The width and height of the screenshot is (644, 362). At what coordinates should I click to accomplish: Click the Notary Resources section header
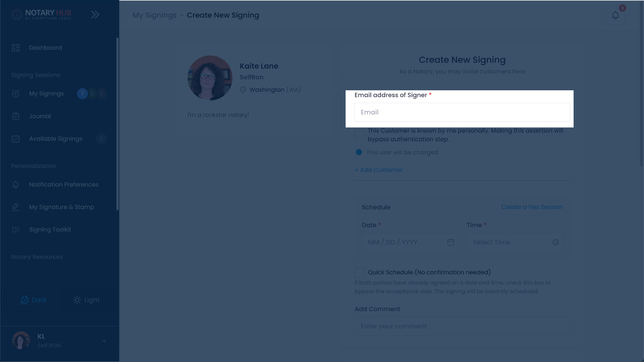[37, 257]
